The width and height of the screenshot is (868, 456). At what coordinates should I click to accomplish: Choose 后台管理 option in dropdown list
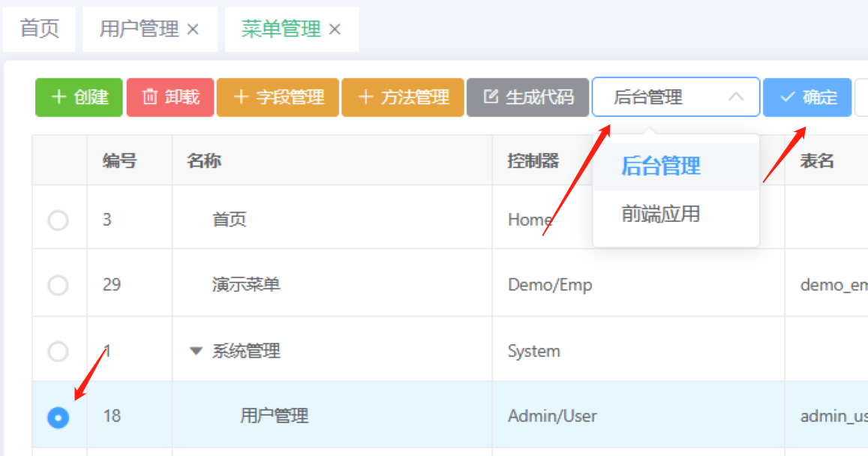point(660,166)
